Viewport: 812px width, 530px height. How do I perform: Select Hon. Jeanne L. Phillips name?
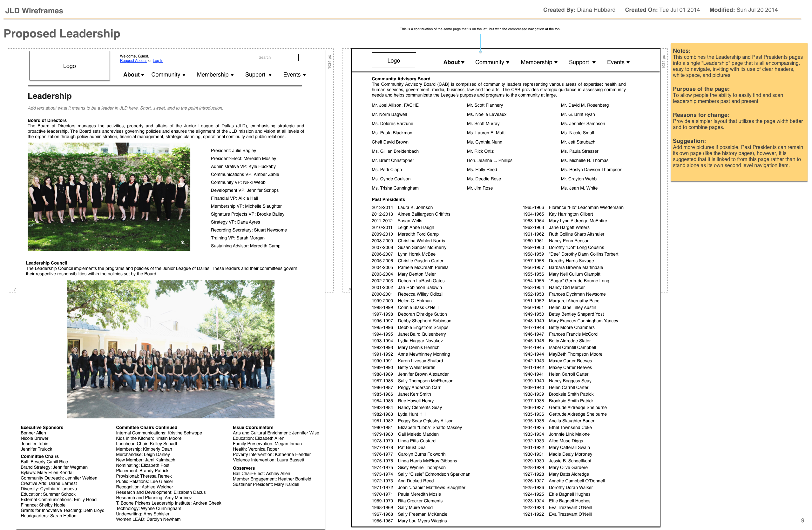[x=489, y=161]
